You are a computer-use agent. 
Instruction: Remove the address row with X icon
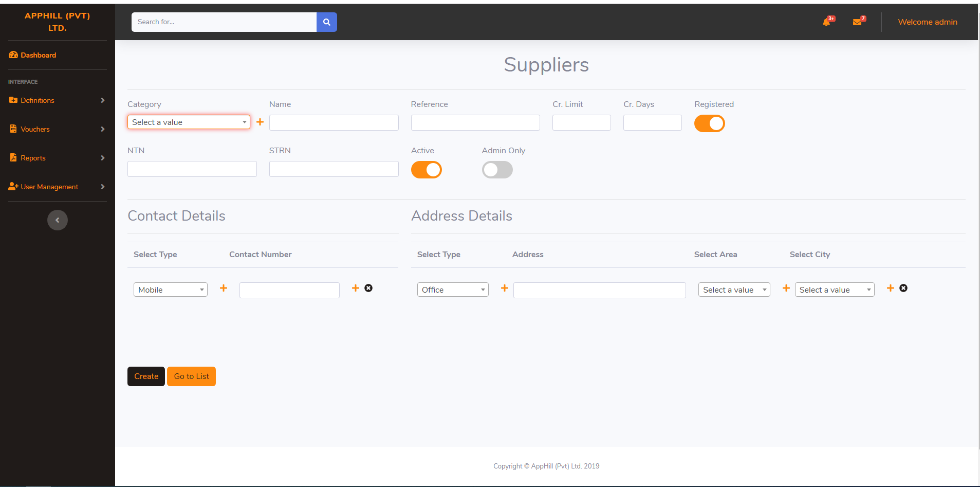[903, 288]
